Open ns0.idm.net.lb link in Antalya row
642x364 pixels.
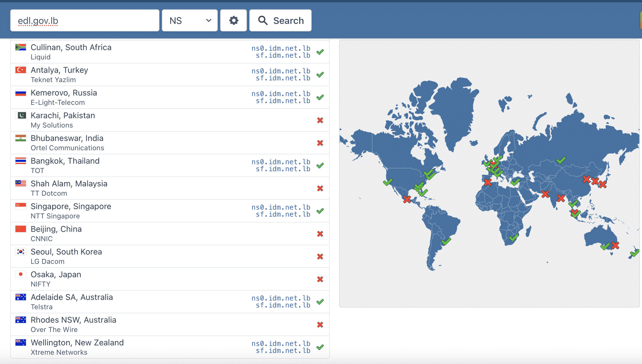pyautogui.click(x=281, y=71)
